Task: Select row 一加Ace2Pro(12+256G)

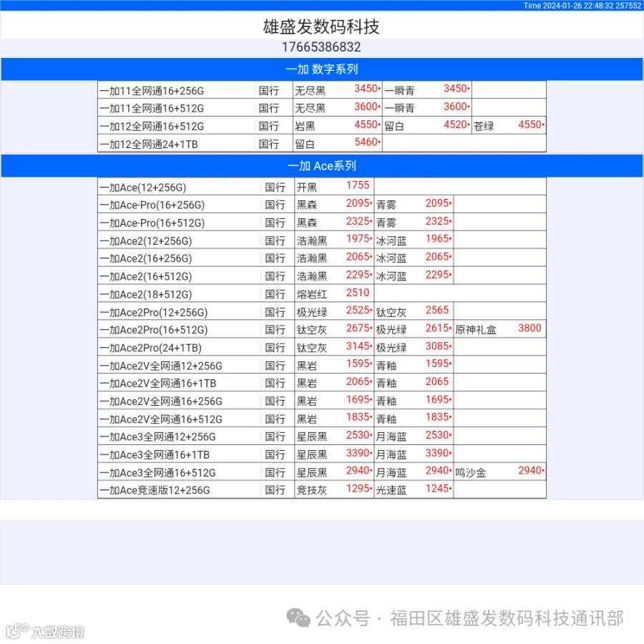Action: [322, 311]
